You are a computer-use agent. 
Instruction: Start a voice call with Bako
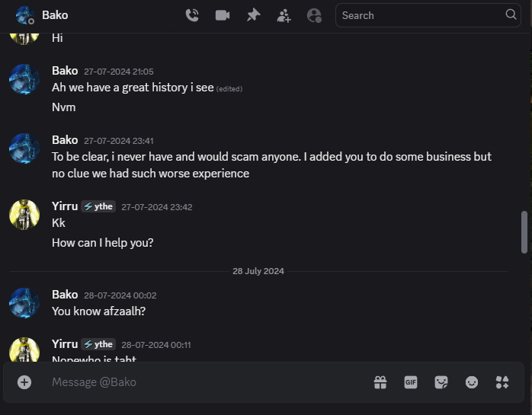point(192,15)
